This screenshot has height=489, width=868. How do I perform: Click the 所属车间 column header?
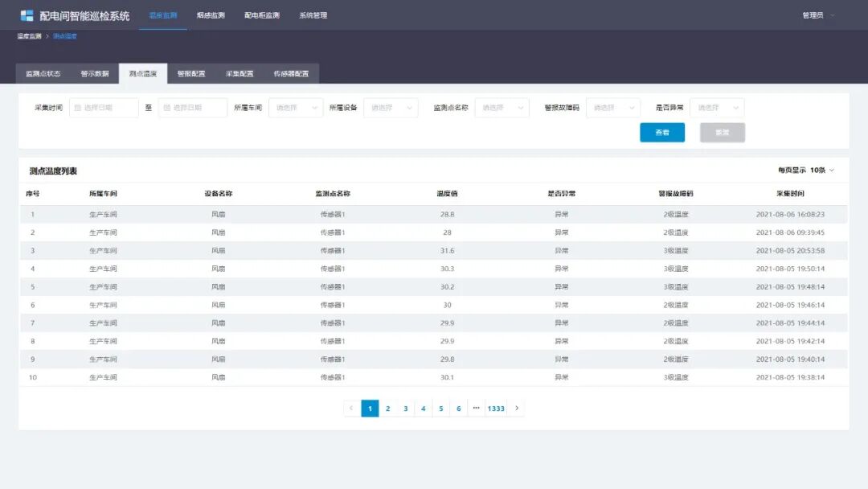click(103, 194)
